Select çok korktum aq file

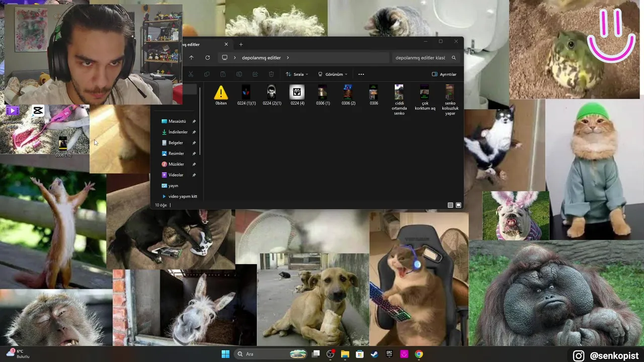425,98
